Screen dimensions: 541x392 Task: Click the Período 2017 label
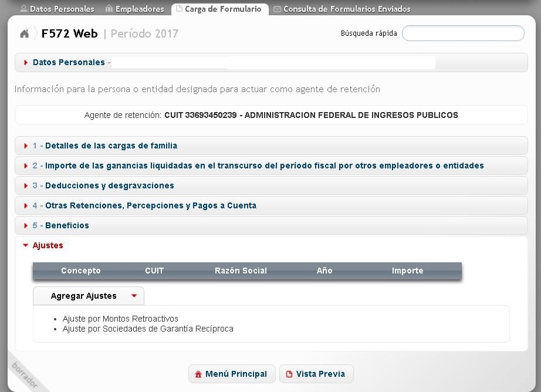click(x=144, y=34)
